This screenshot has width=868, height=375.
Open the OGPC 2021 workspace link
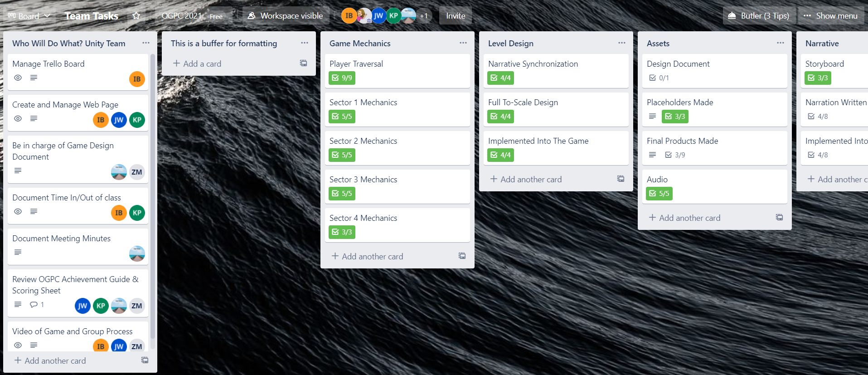coord(182,16)
